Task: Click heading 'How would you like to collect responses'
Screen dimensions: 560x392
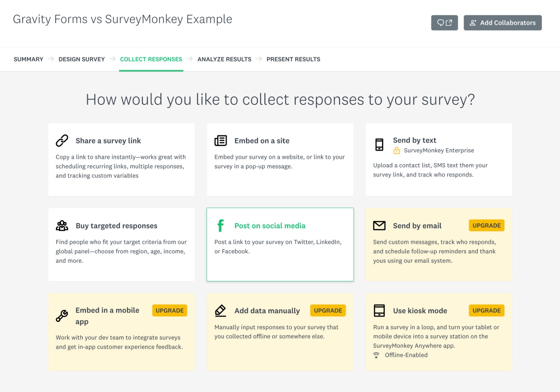Action: [280, 100]
